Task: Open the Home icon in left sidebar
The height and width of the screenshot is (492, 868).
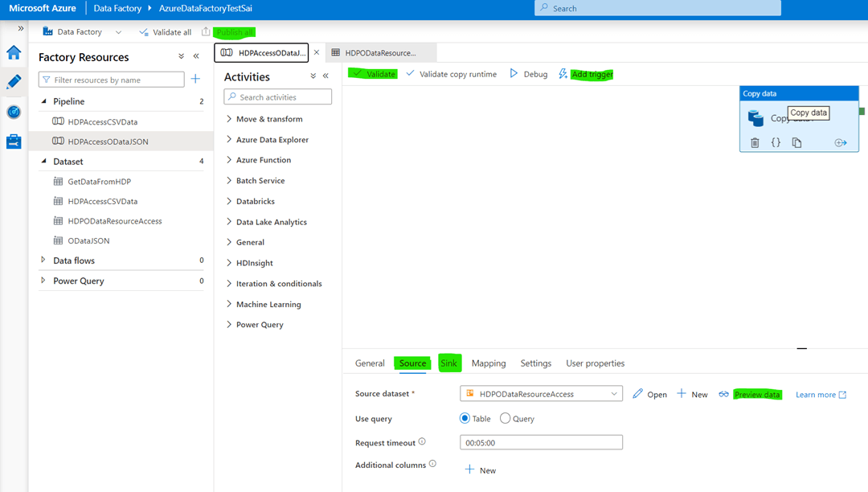Action: (x=14, y=52)
